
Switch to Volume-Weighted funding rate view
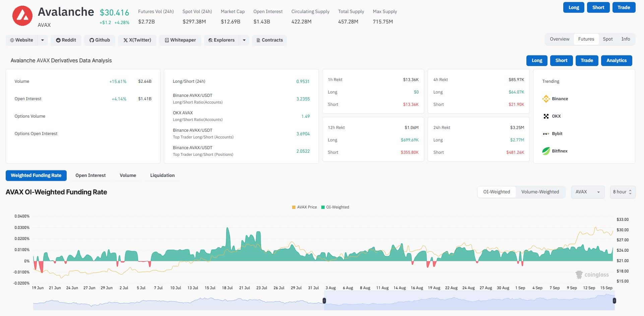coord(540,192)
